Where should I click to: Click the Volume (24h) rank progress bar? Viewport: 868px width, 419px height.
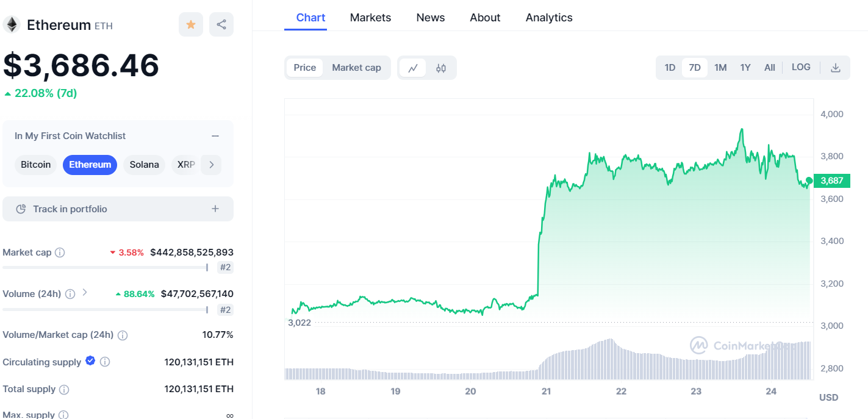pos(105,310)
